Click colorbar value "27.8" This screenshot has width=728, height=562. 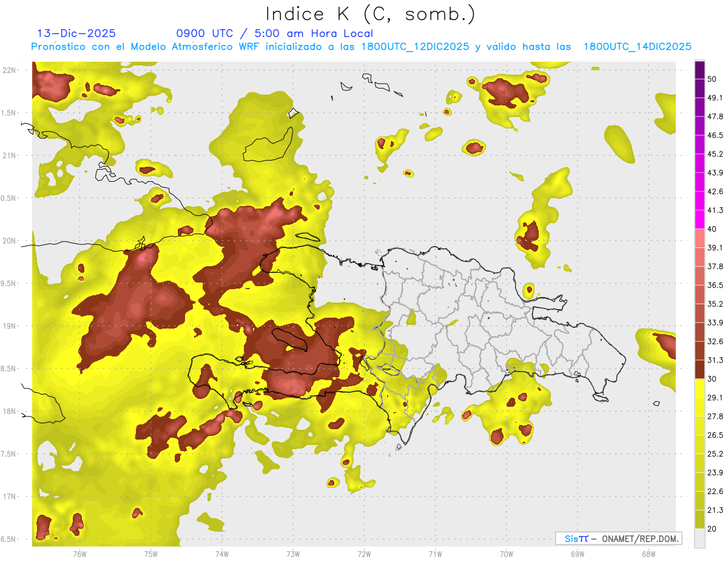point(715,416)
